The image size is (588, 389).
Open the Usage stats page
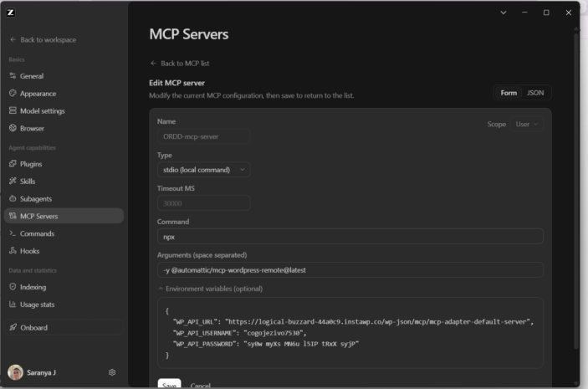[64, 305]
